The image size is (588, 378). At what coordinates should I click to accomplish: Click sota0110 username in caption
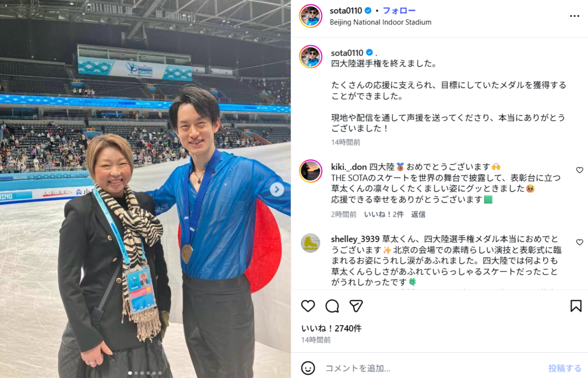(347, 52)
